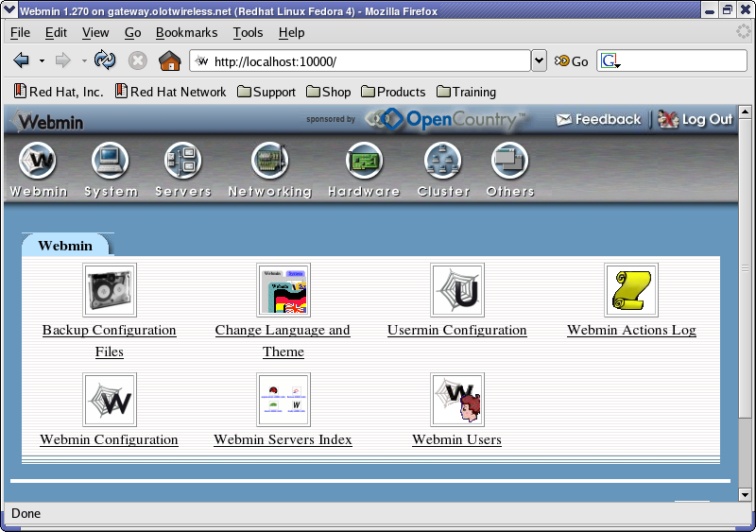Click the Go button next to address bar
The width and height of the screenshot is (756, 532).
point(572,61)
